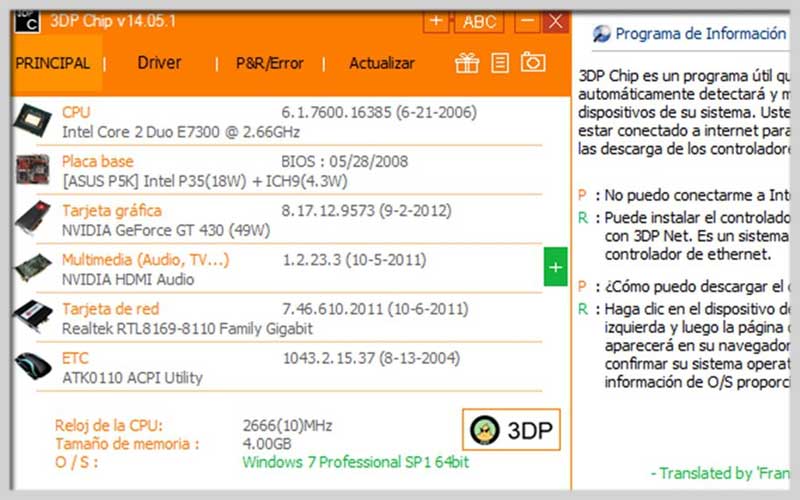Click the network card icon
This screenshot has height=500, width=800.
tap(33, 316)
